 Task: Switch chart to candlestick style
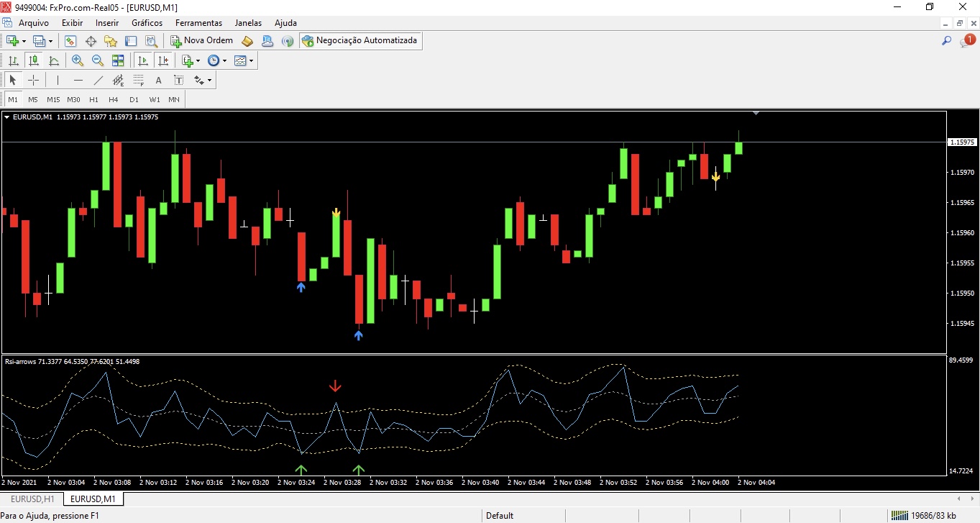pos(33,60)
